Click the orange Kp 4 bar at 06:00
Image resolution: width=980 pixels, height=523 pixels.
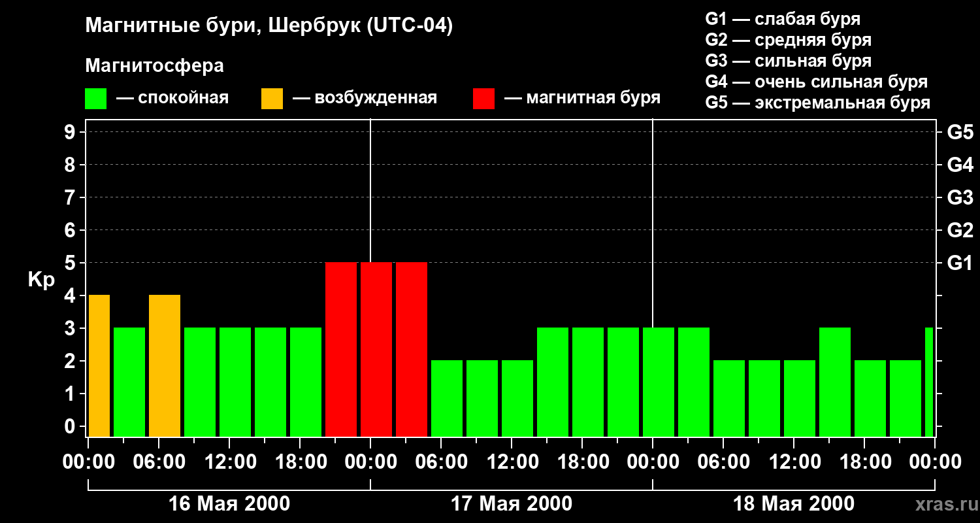coord(165,366)
